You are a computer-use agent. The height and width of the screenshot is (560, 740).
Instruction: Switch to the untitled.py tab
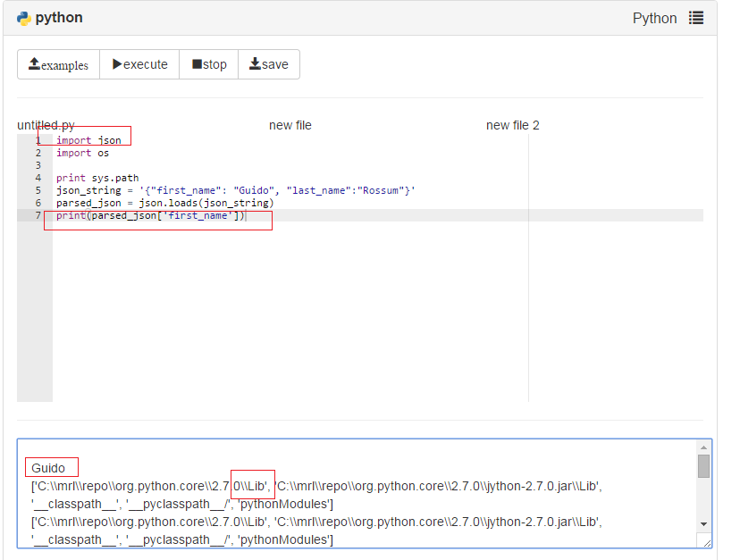(46, 125)
